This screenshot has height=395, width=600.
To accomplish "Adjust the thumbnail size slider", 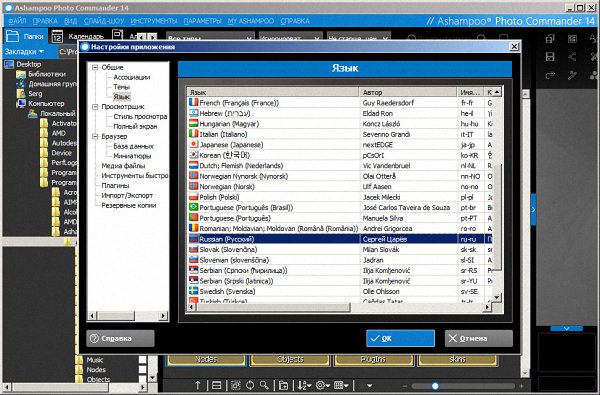I will [x=435, y=386].
